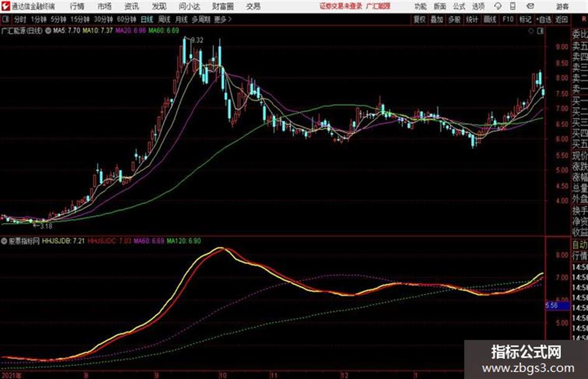Click 证券交易未登录 login link

[x=341, y=6]
